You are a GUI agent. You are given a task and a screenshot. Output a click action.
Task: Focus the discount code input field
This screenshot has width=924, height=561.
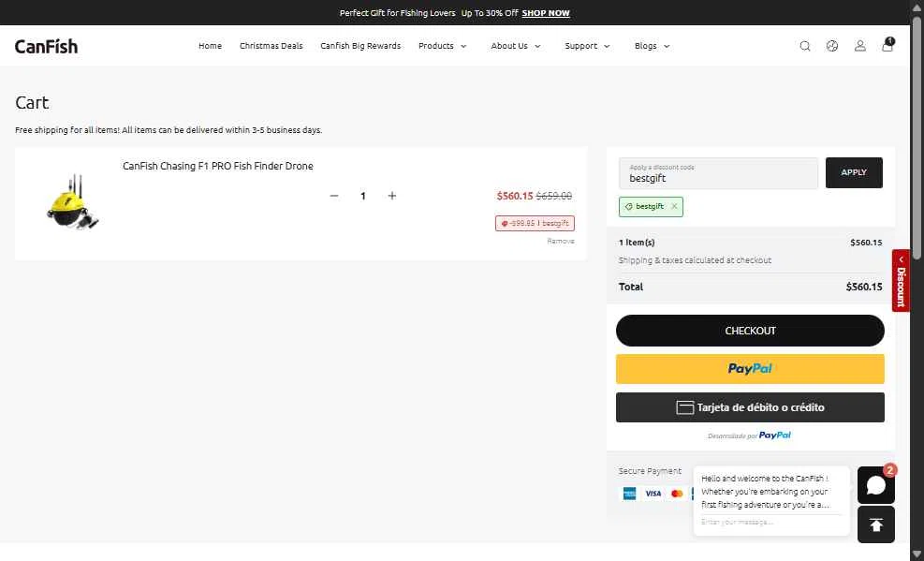point(718,173)
